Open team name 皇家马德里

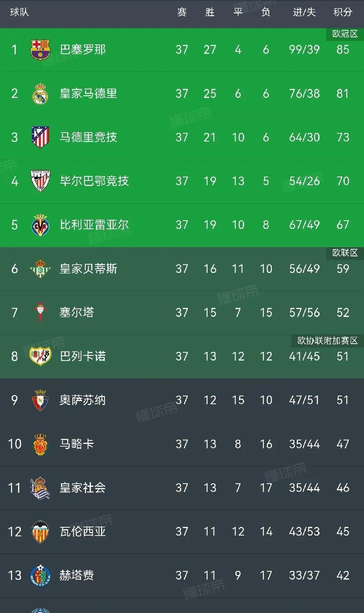coord(88,94)
